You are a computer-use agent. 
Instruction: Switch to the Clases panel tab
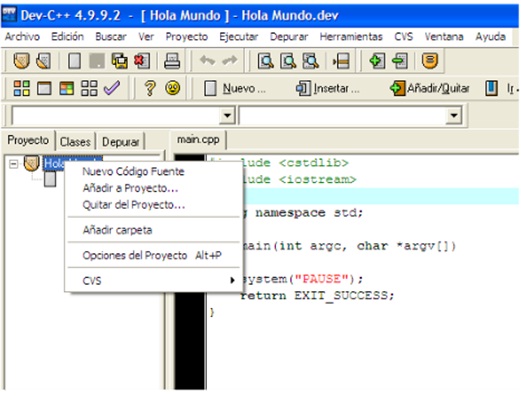coord(75,142)
